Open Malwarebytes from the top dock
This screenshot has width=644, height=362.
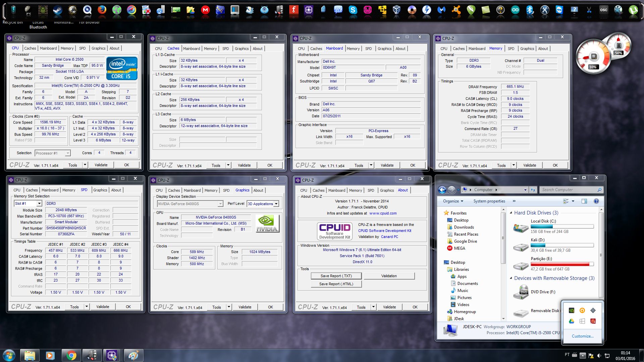(x=441, y=10)
